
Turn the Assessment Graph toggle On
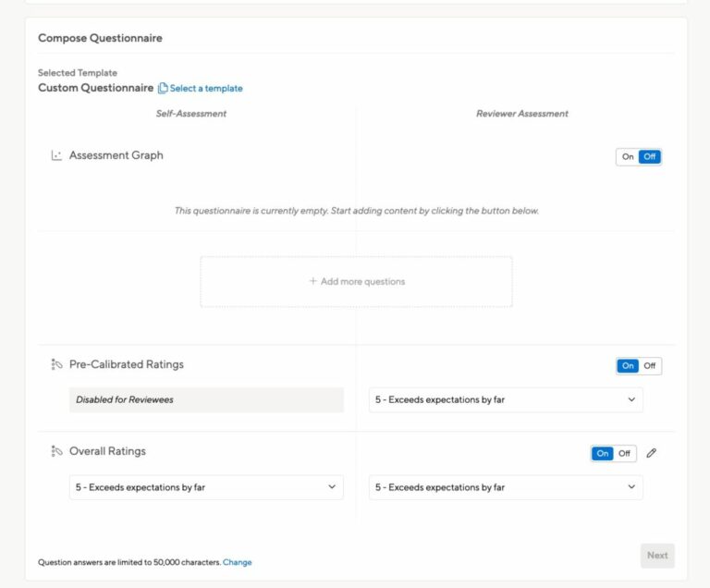[628, 157]
